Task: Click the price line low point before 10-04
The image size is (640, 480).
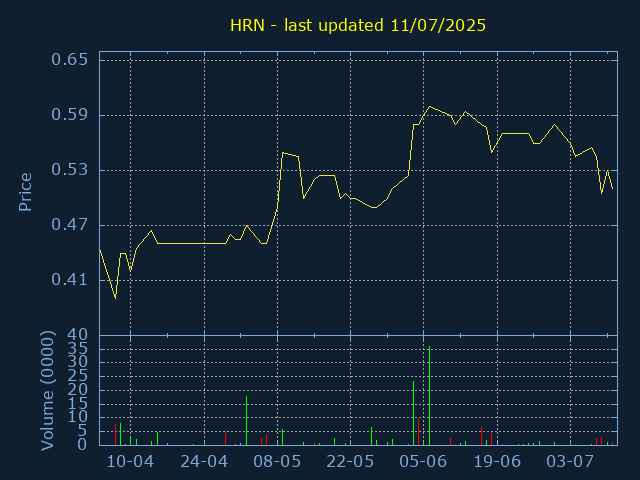Action: click(116, 298)
